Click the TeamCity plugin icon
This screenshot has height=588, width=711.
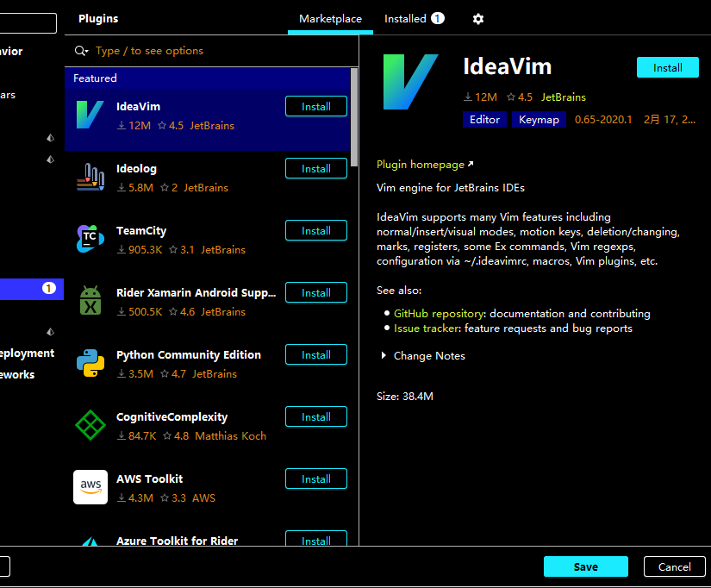pos(90,239)
